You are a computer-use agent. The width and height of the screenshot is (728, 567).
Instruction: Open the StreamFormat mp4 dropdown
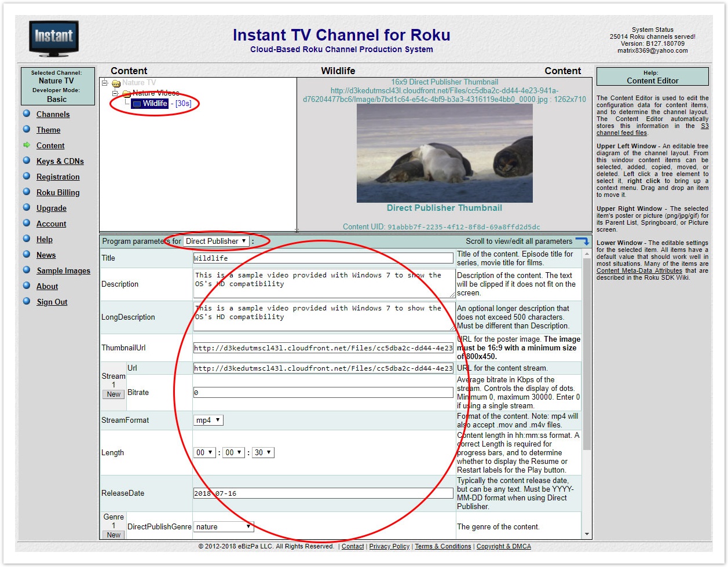[x=208, y=420]
